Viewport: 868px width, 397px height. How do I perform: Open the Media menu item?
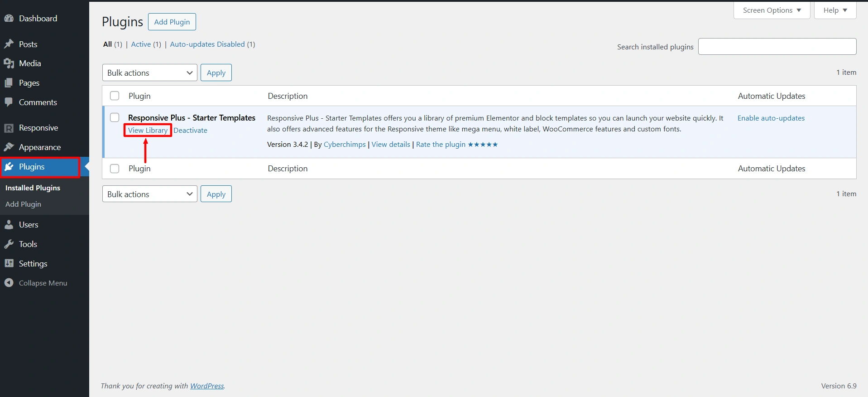(30, 63)
